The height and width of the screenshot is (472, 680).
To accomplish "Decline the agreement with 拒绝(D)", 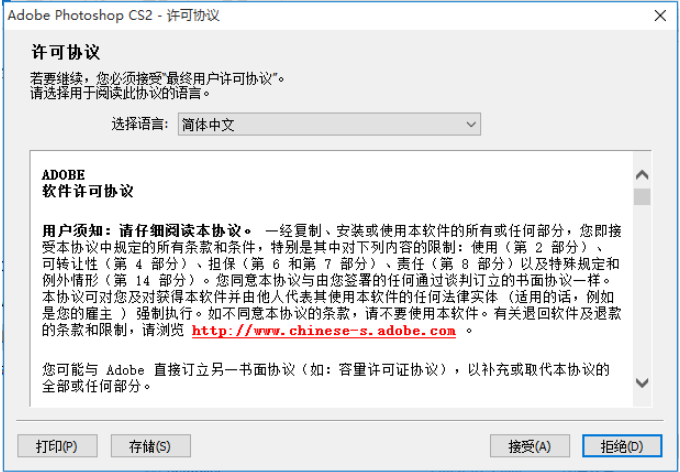I will tap(622, 446).
